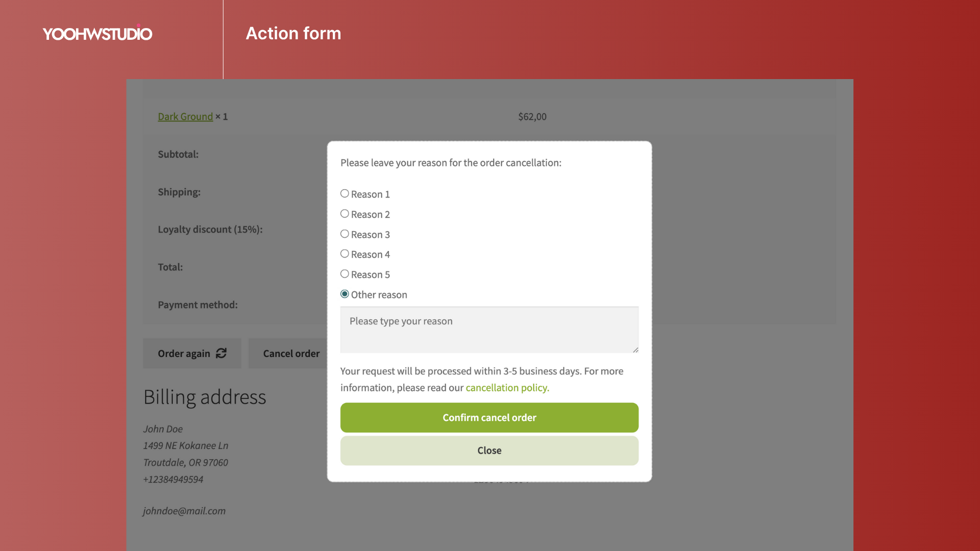Click the johndoe@mail.com email address
Screen dimensions: 980x551
click(184, 511)
